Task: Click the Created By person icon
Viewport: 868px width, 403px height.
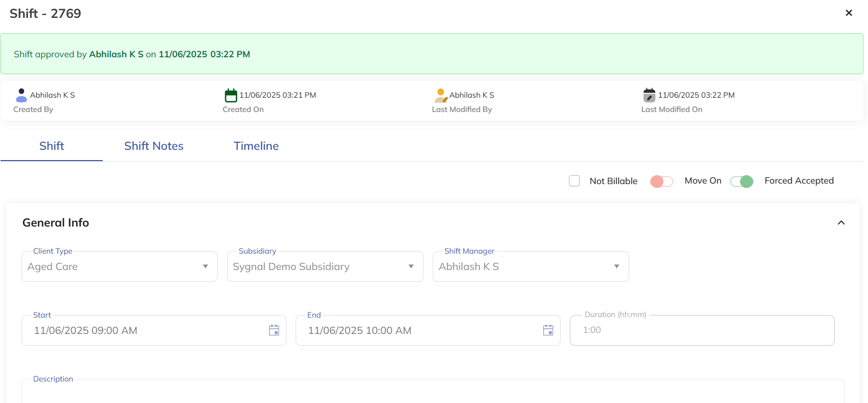Action: click(21, 95)
